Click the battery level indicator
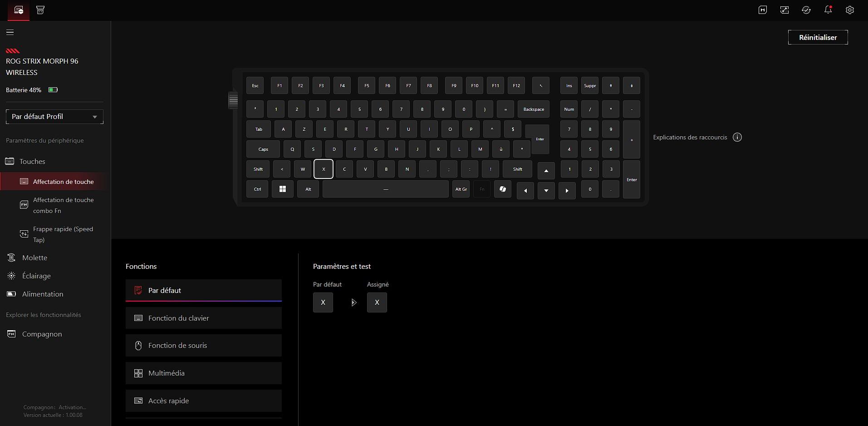Screen dimensions: 868x426 tap(52, 90)
